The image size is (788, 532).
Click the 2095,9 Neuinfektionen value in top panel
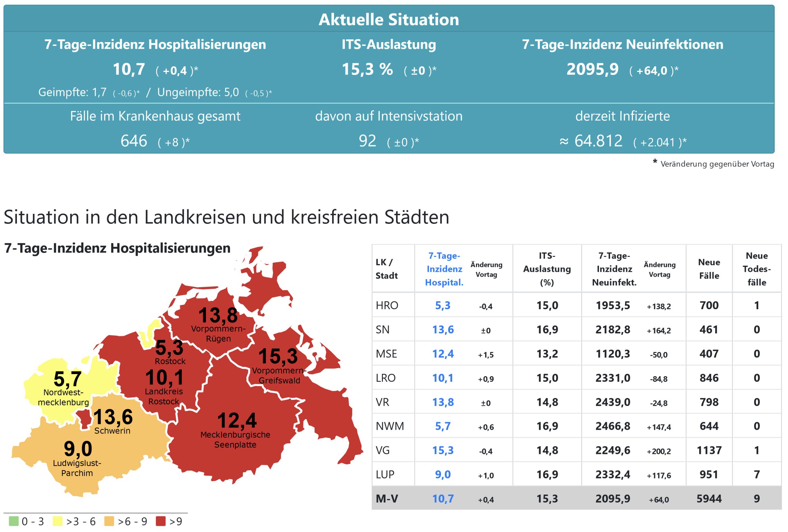tap(592, 69)
